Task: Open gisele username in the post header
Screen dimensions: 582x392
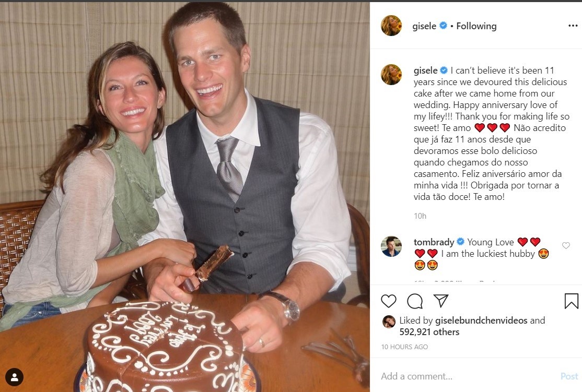Action: [425, 26]
